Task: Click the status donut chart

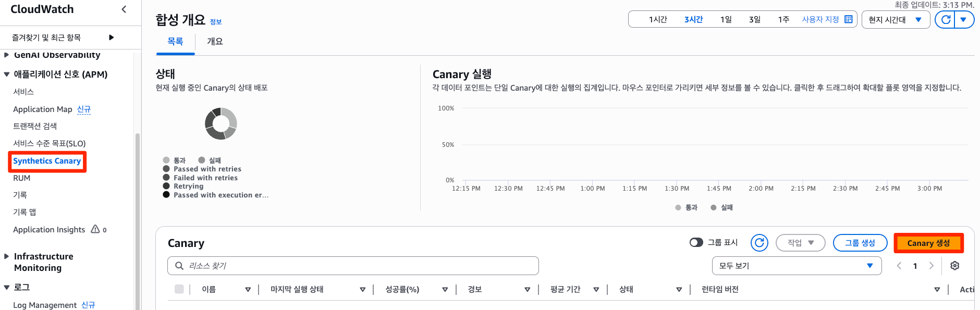Action: click(x=221, y=123)
